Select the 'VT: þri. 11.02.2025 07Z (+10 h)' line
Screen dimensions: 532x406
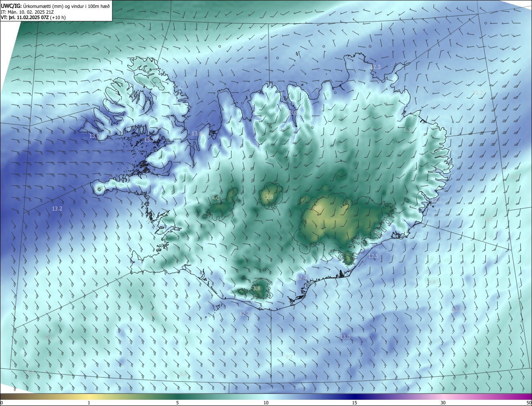[x=32, y=17]
